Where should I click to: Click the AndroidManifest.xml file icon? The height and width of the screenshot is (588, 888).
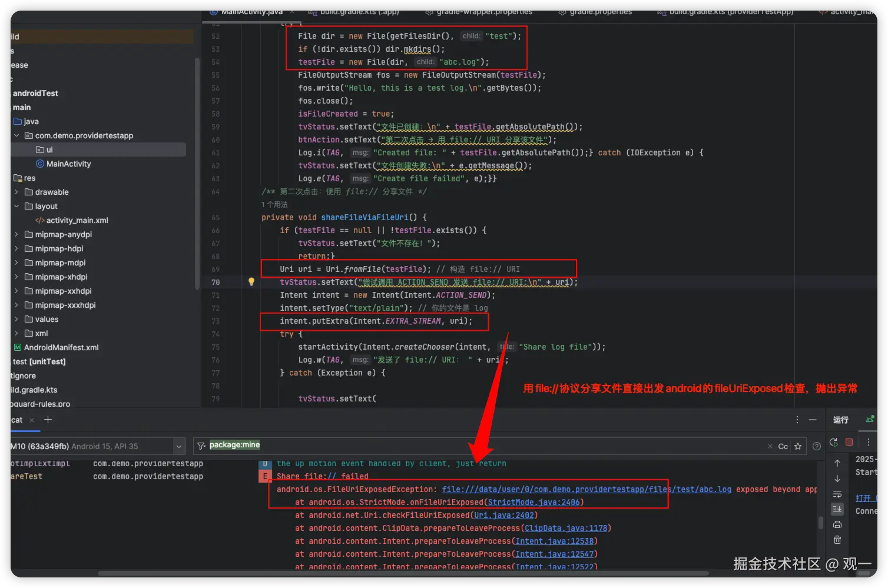click(x=18, y=347)
